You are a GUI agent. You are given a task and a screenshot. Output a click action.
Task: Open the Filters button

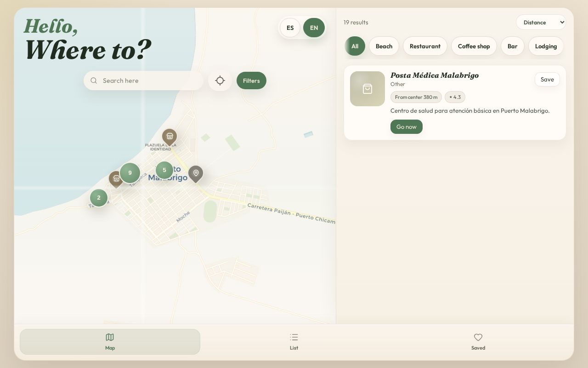[x=251, y=80]
